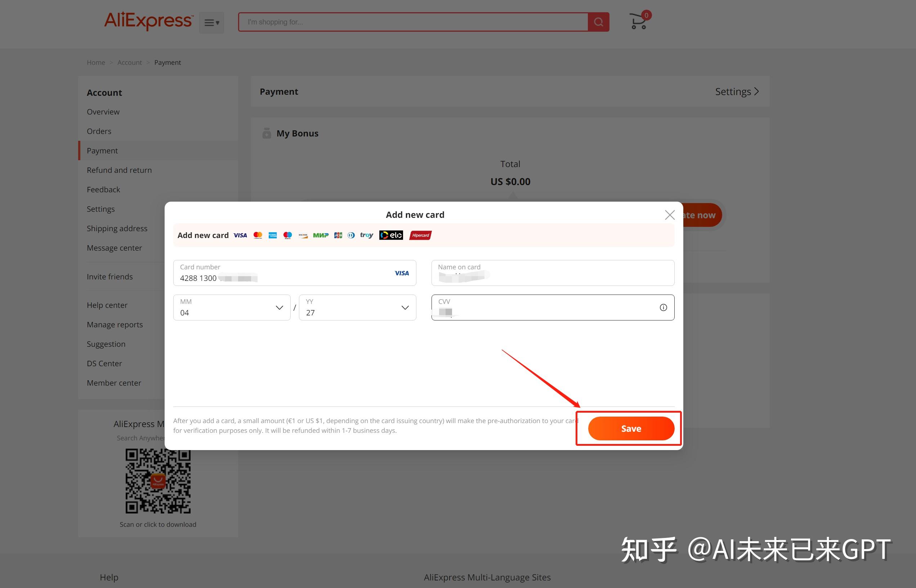The image size is (916, 588).
Task: Click the Visa icon in Add new card header
Action: (240, 235)
